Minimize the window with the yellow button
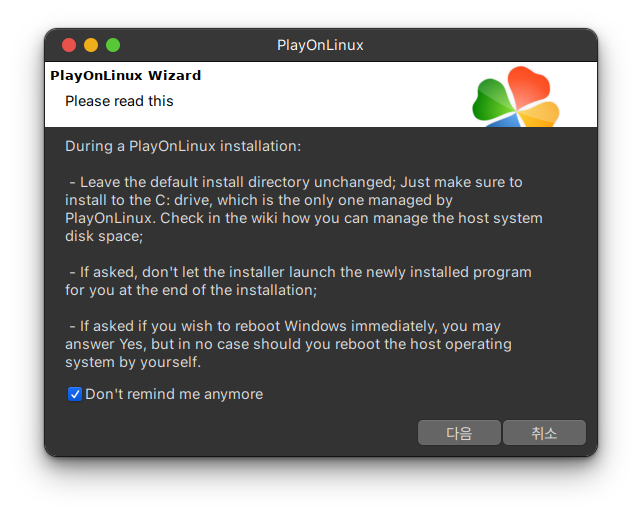Image resolution: width=642 pixels, height=517 pixels. tap(91, 45)
